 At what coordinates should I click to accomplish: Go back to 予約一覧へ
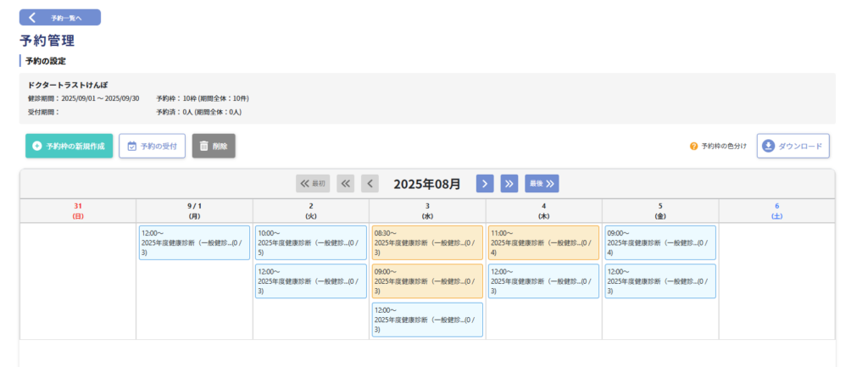tap(59, 17)
